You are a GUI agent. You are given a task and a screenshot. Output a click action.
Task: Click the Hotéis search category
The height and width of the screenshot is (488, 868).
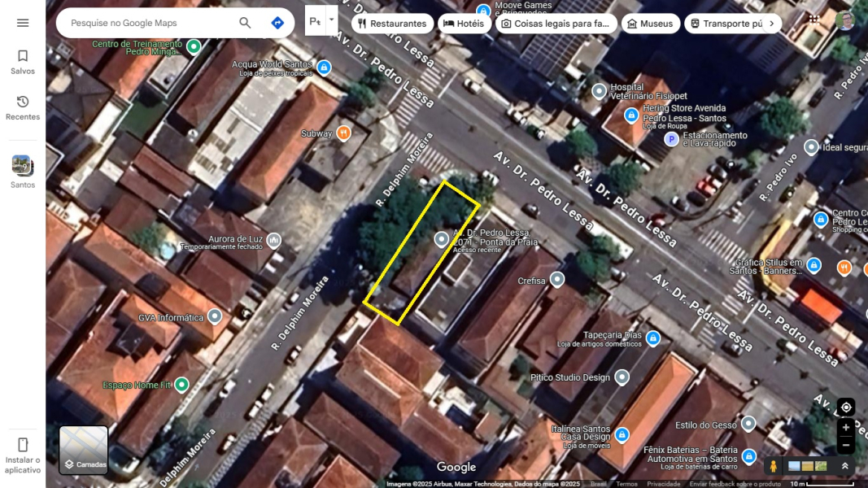[x=465, y=24]
